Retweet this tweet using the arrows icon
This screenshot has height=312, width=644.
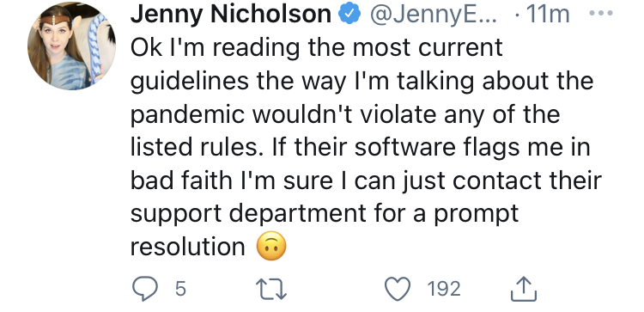click(x=271, y=289)
